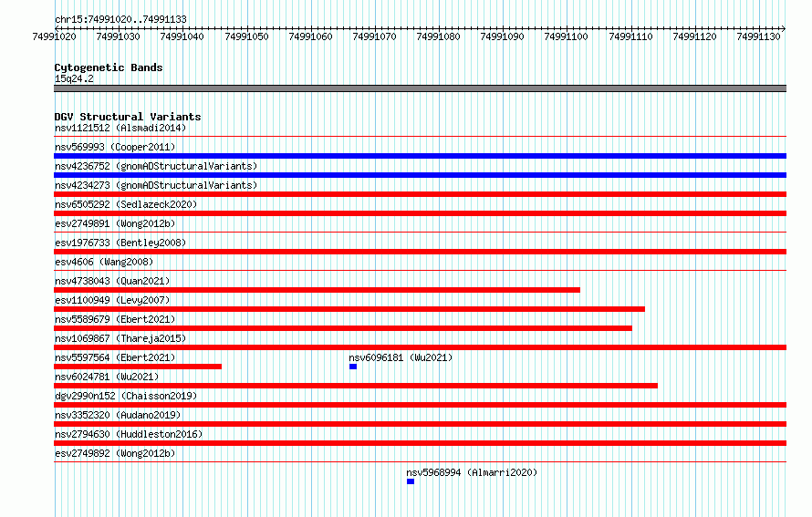
Task: Open nsv5597564 (Ebert2021) variant label
Action: coord(115,357)
